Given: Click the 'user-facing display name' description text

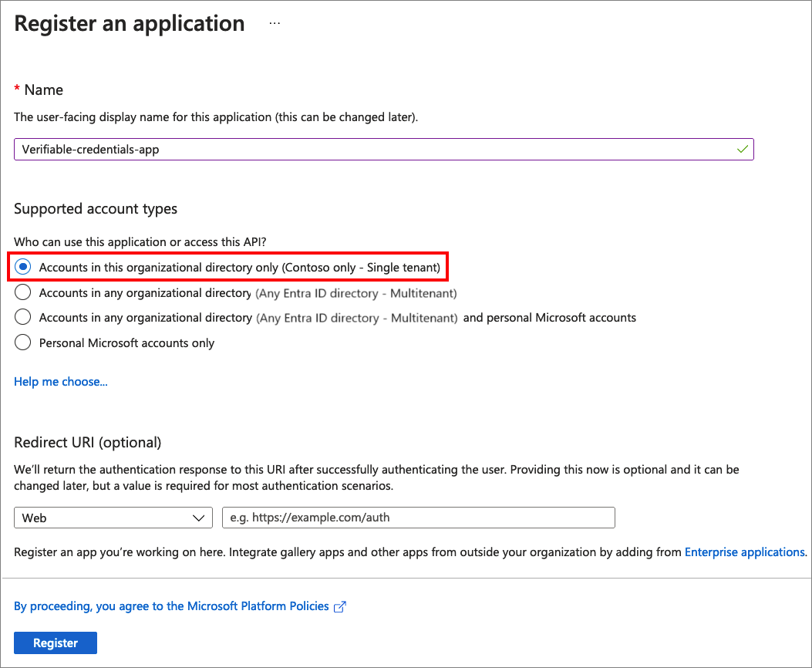Looking at the screenshot, I should [x=216, y=117].
